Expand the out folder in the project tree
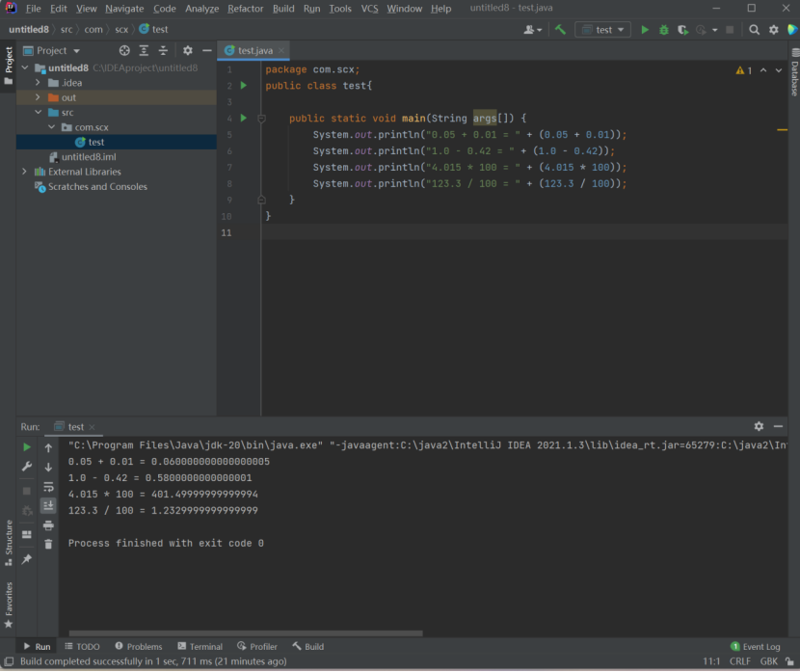This screenshot has width=800, height=672. pyautogui.click(x=38, y=97)
